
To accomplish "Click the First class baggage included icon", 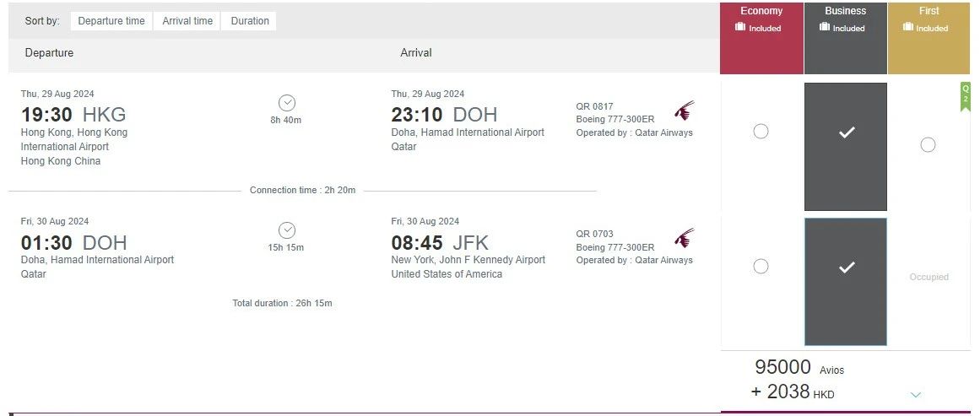I will 908,28.
